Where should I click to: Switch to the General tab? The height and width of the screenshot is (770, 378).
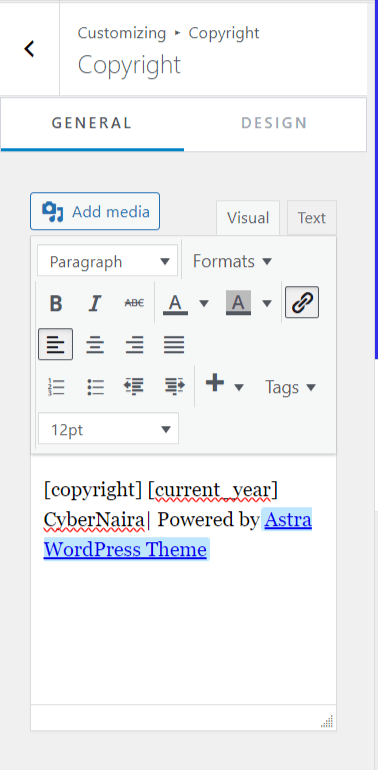click(x=92, y=123)
